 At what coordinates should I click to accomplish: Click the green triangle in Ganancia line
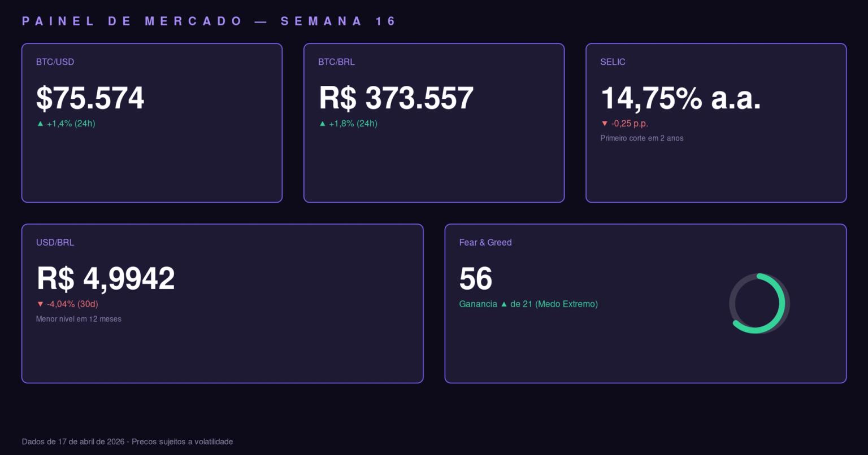[504, 304]
